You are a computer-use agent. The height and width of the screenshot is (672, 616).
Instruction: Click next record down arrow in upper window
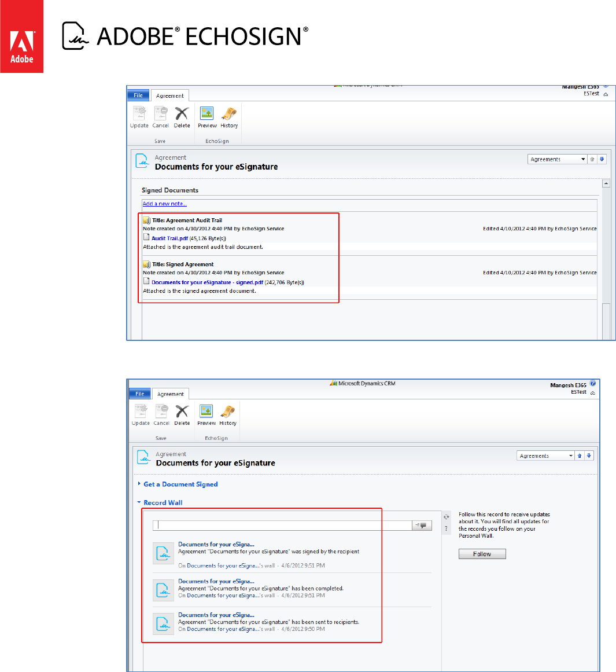click(602, 159)
